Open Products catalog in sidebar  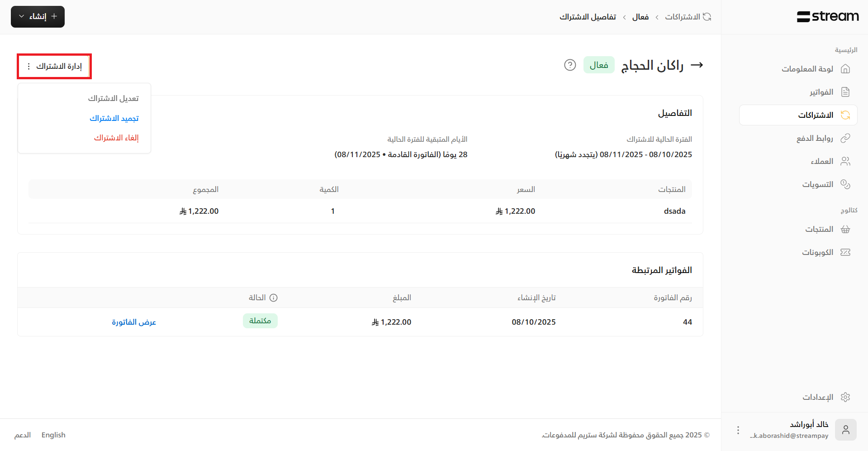[x=819, y=229]
